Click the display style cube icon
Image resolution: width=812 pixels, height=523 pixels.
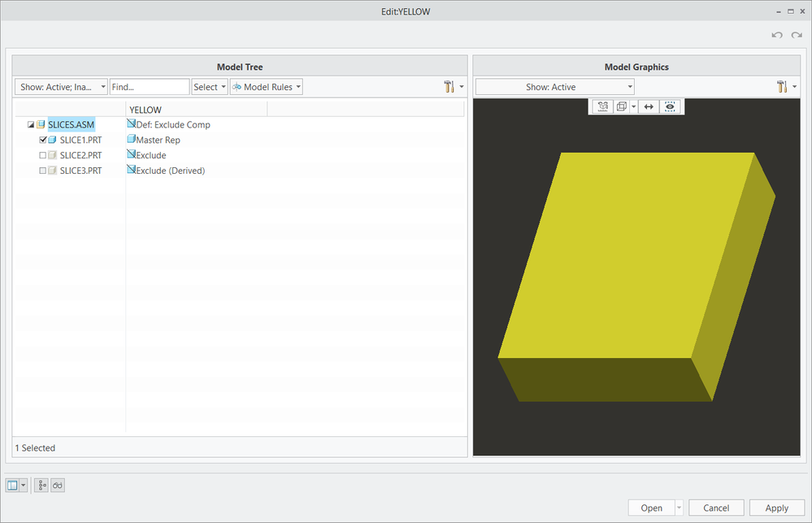coord(622,106)
